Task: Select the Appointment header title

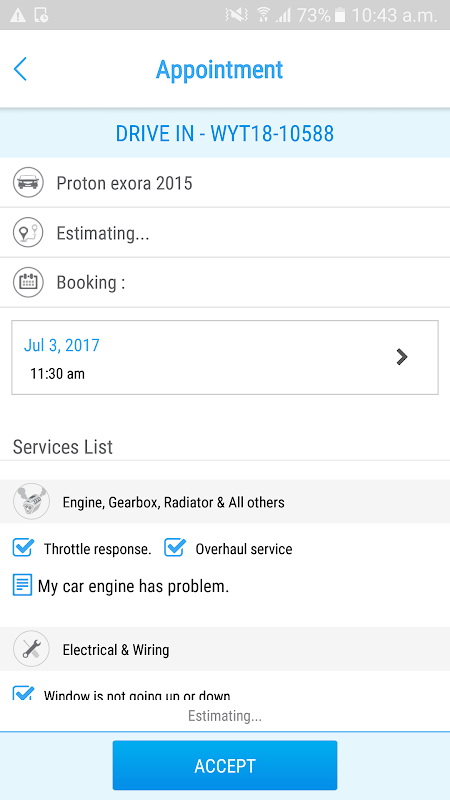Action: [219, 69]
